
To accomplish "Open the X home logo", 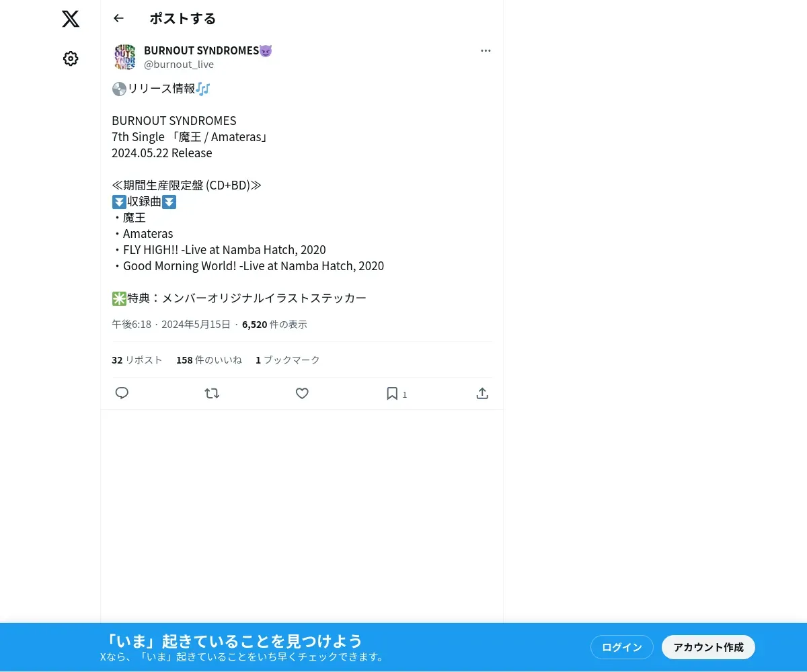I will (71, 19).
